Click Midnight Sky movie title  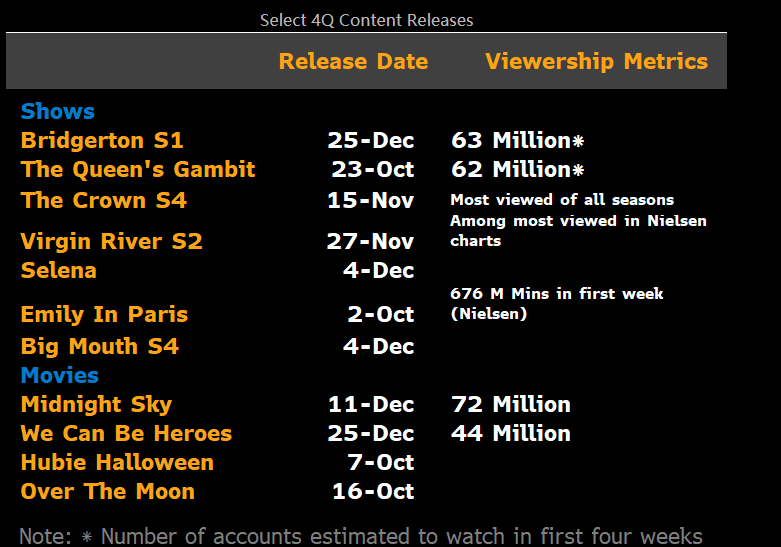96,405
